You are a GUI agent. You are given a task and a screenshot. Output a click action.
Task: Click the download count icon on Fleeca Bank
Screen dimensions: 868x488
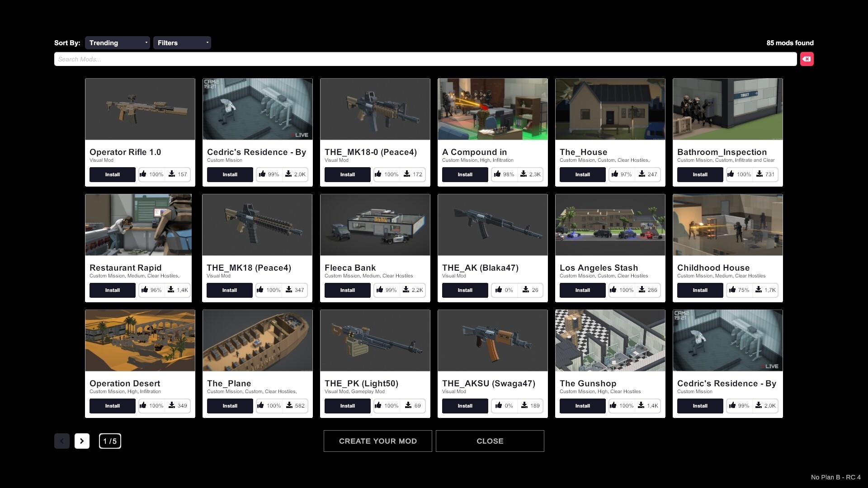406,290
